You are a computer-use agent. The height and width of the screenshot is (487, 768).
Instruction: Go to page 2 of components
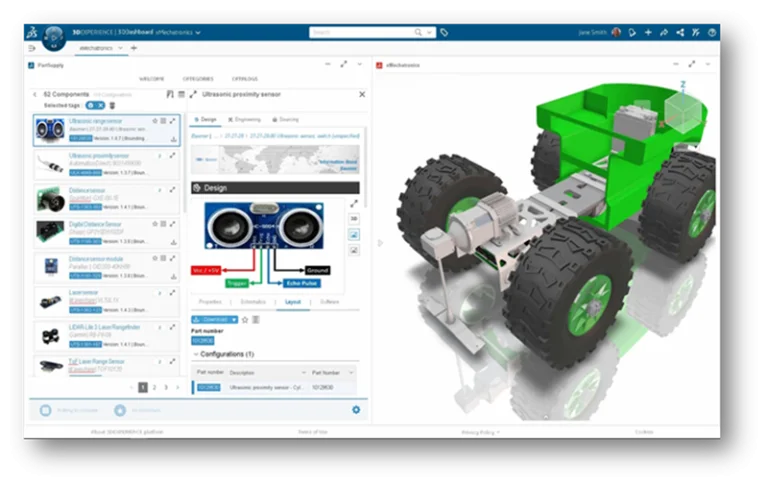[154, 386]
